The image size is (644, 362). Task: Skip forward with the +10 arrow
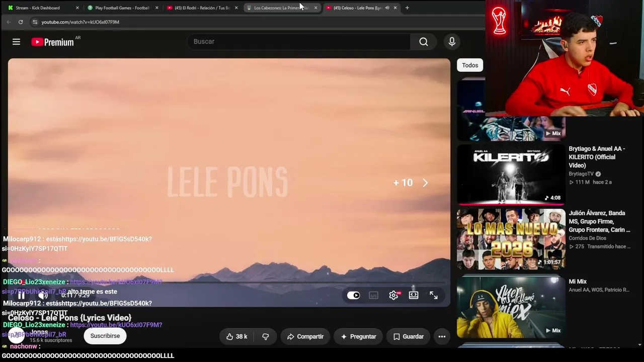(x=425, y=183)
